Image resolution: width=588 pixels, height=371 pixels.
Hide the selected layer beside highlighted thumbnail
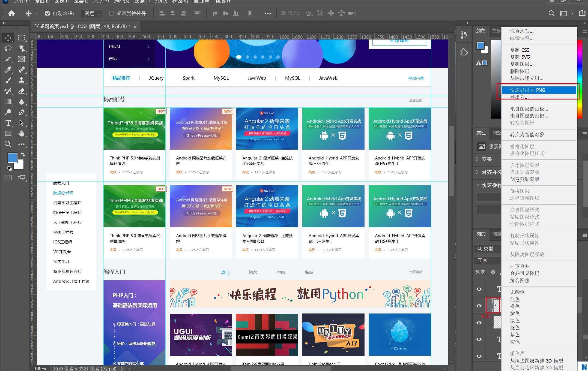coord(479,306)
